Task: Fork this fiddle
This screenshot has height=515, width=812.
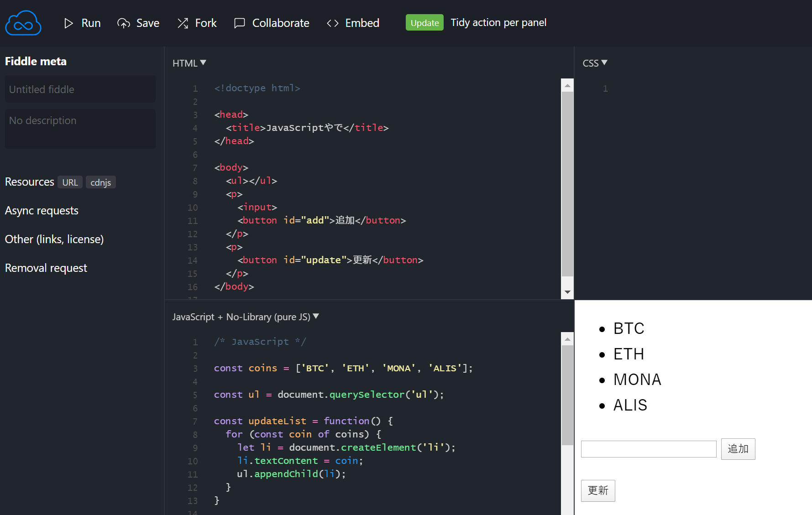Action: pos(197,23)
